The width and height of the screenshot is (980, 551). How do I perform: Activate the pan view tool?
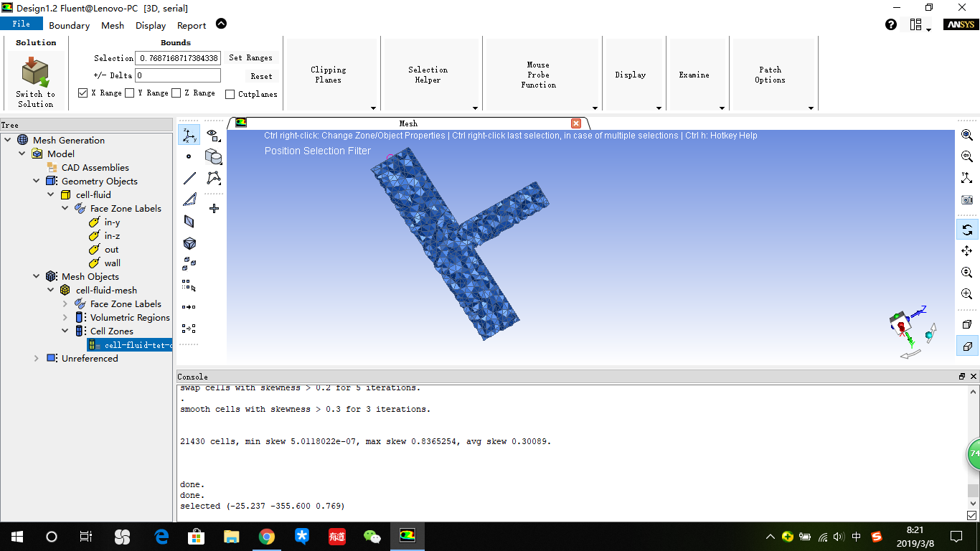pyautogui.click(x=967, y=250)
